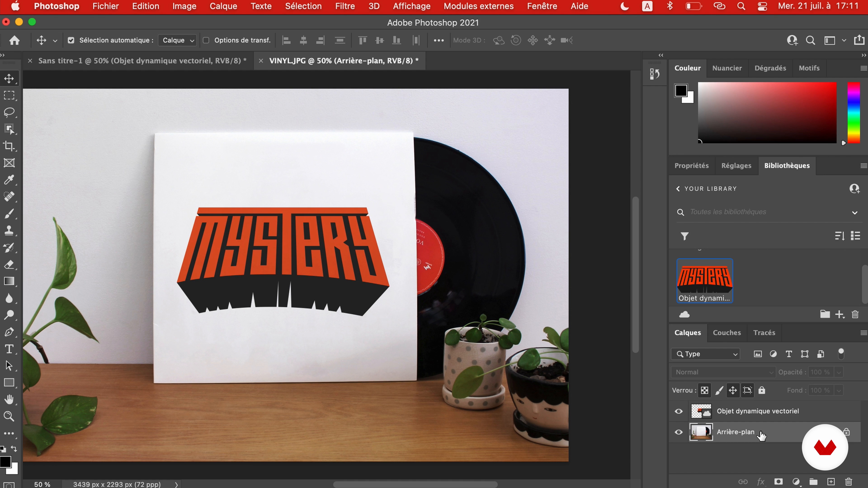Add a layer mask from Layers panel

point(778,482)
